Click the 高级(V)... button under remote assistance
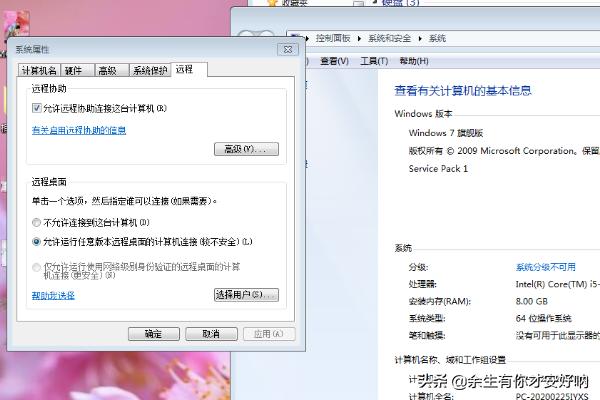The width and height of the screenshot is (600, 400). click(x=246, y=149)
